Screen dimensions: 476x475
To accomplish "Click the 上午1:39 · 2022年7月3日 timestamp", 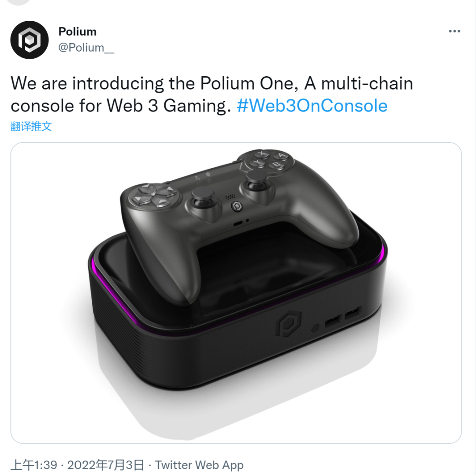I will coord(77,465).
